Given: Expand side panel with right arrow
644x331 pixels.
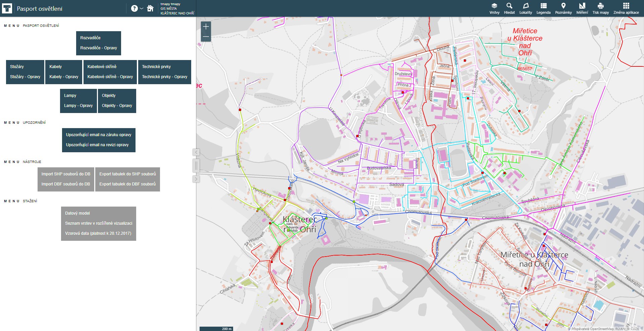Looking at the screenshot, I should point(196,179).
